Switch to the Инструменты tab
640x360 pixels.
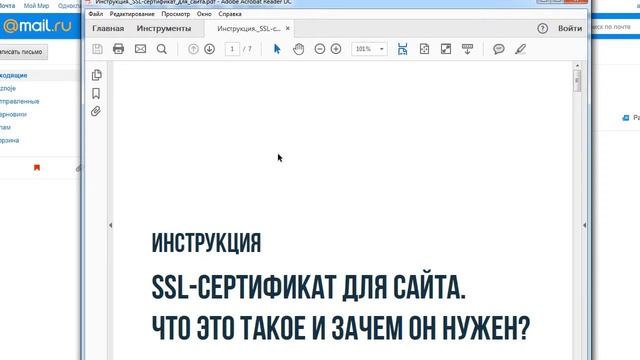point(164,29)
